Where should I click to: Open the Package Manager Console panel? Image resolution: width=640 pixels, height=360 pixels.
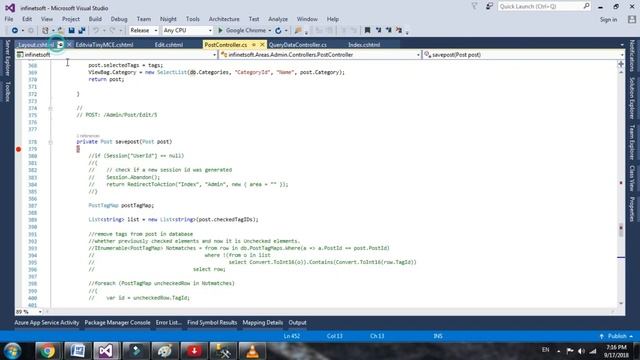117,322
